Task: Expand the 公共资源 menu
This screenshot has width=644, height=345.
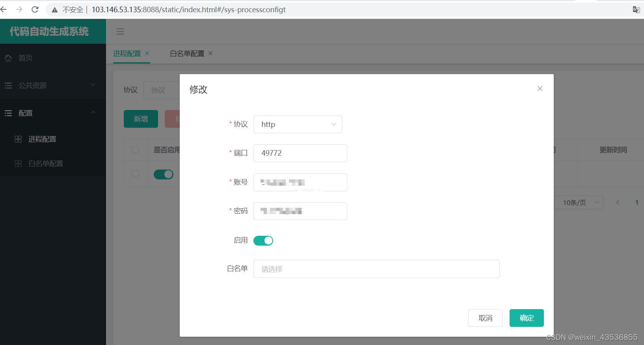Action: pos(53,85)
